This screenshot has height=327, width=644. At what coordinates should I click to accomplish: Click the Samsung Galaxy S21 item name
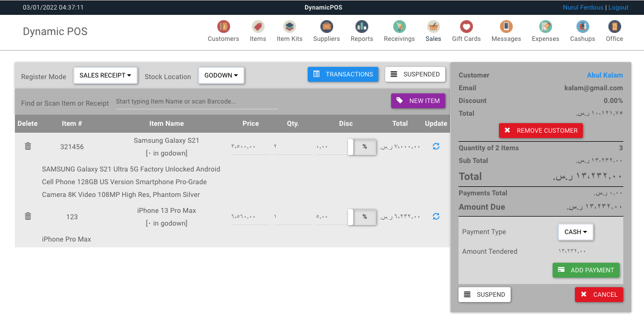click(166, 141)
